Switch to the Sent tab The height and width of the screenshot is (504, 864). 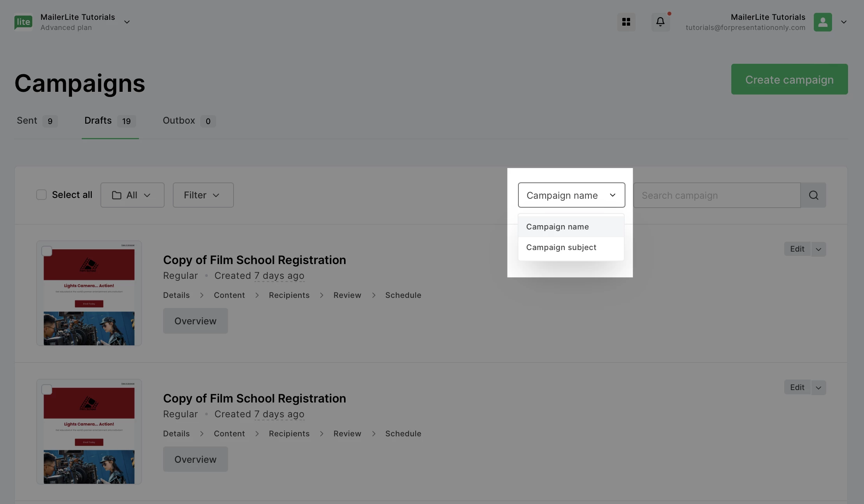[27, 121]
